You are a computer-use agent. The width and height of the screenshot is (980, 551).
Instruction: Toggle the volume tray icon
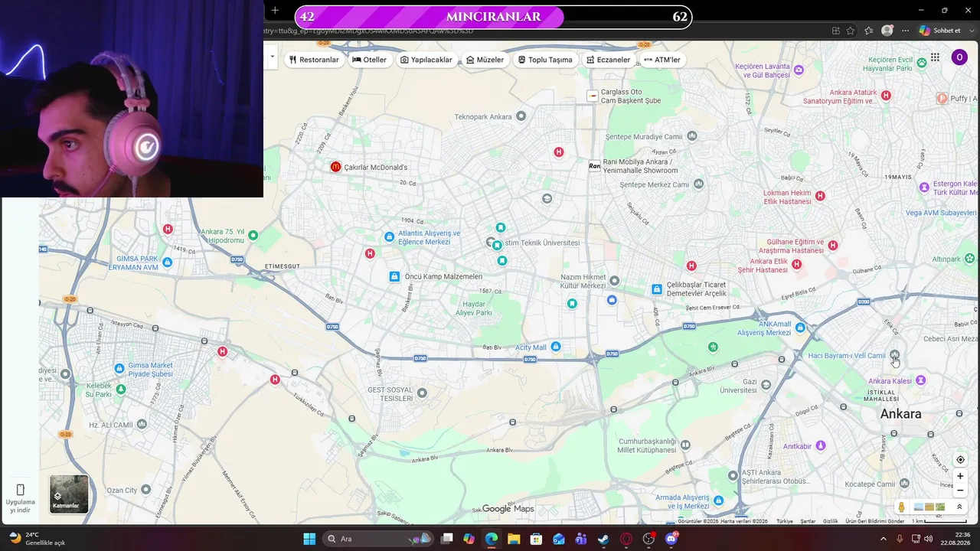928,539
